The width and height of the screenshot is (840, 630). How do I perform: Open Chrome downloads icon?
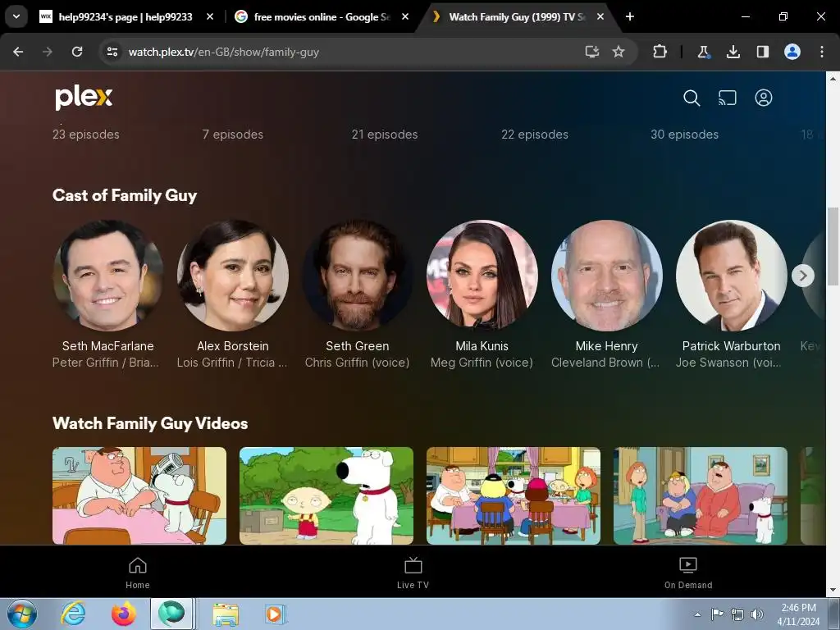click(x=733, y=52)
